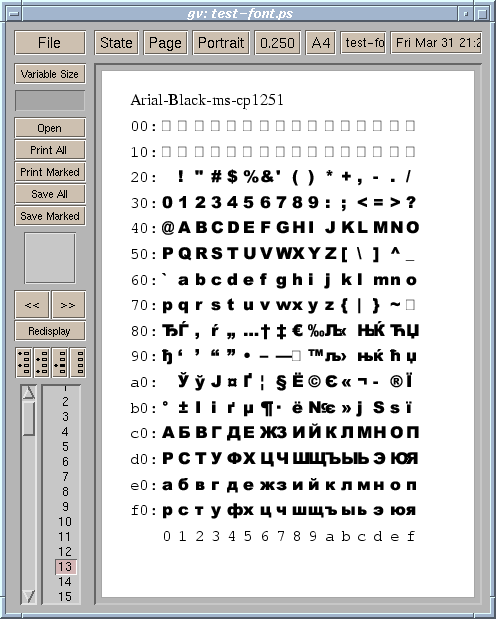Go to next page with >> button
Image resolution: width=496 pixels, height=619 pixels.
coord(68,305)
